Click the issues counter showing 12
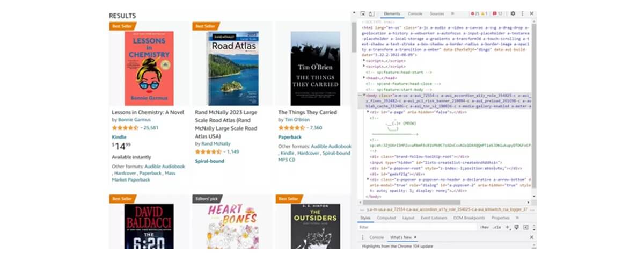 click(497, 13)
